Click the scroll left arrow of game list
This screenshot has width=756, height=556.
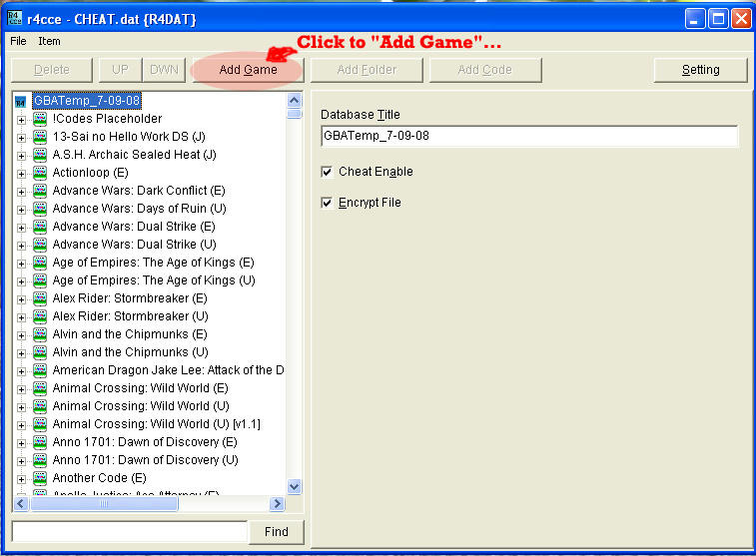pyautogui.click(x=21, y=503)
